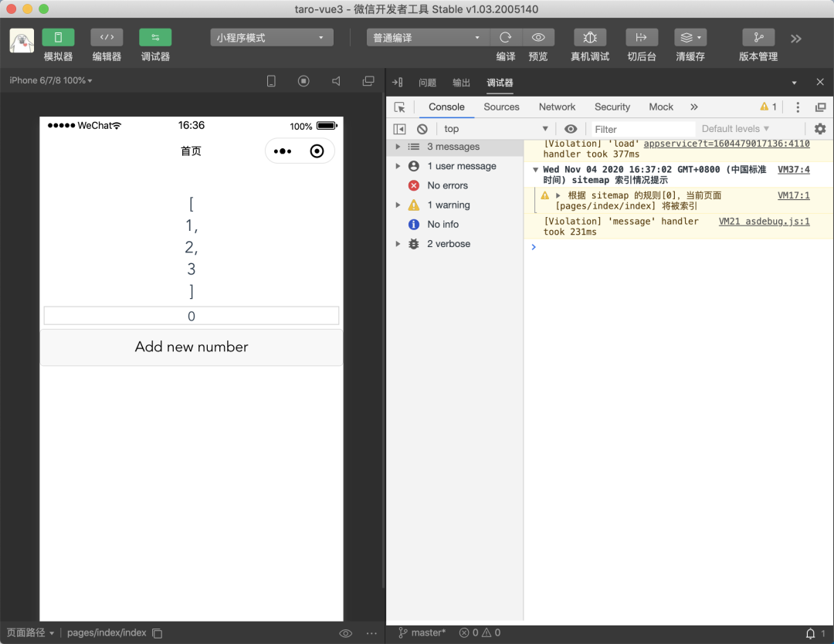This screenshot has height=644, width=834.
Task: Toggle the editor panel button
Action: coord(107,37)
